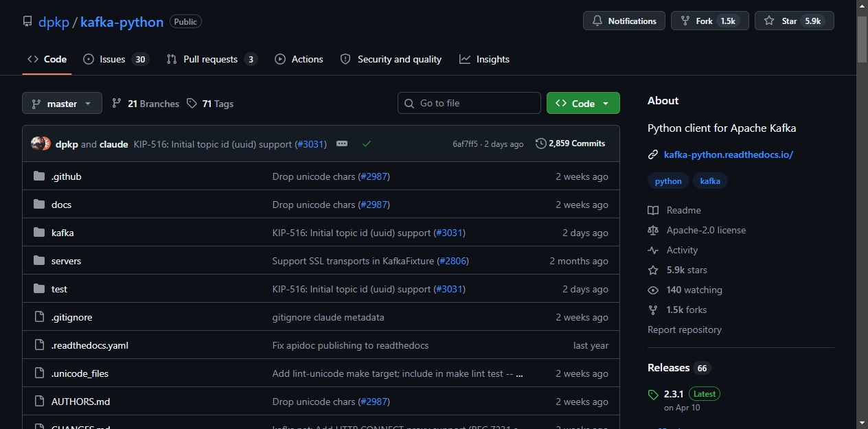Click the Go to file search field
The width and height of the screenshot is (868, 429).
tap(469, 103)
